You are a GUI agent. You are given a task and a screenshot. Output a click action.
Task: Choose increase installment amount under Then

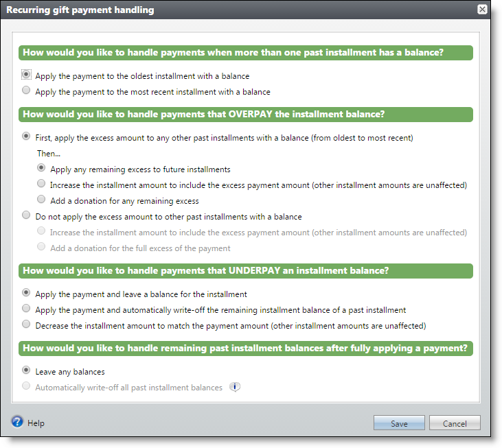(41, 183)
